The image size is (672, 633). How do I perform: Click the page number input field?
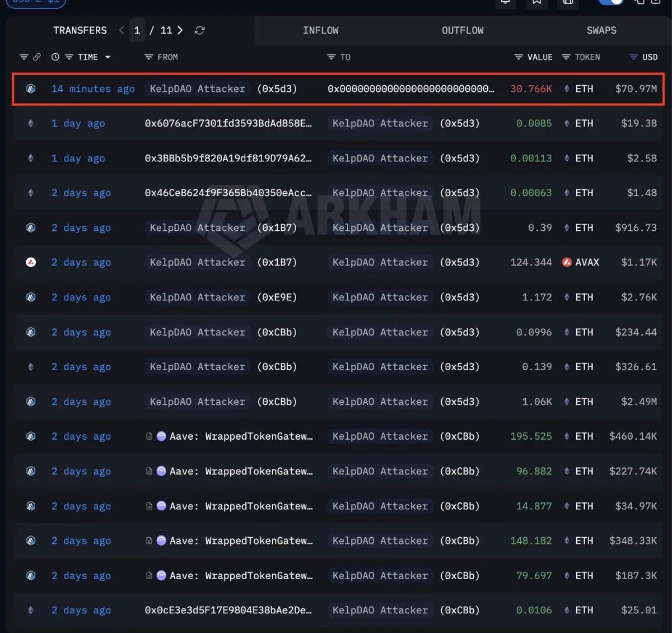tap(137, 30)
